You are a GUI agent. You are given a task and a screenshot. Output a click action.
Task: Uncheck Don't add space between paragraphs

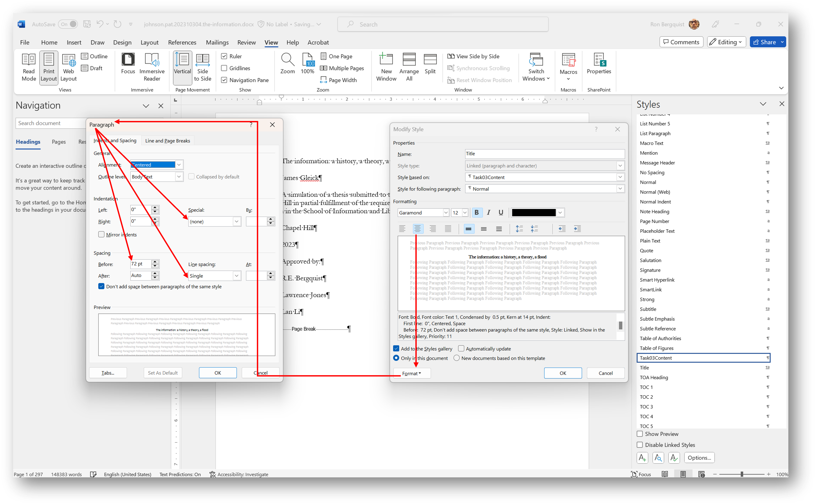[101, 286]
